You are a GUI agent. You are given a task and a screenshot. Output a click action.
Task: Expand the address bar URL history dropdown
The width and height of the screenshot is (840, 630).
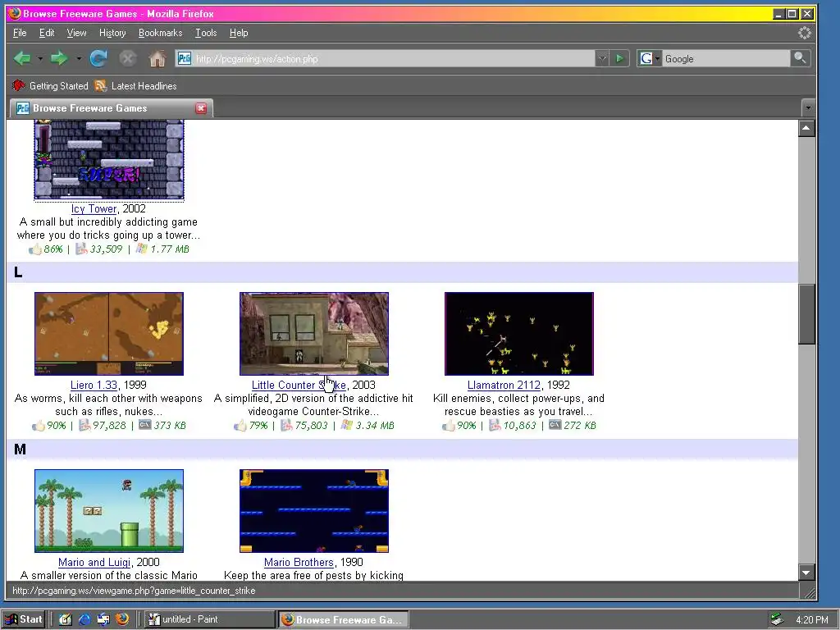(602, 58)
